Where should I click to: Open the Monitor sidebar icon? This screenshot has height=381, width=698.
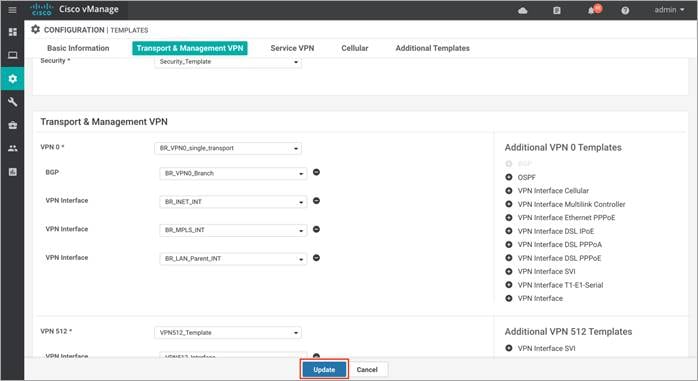[12, 55]
